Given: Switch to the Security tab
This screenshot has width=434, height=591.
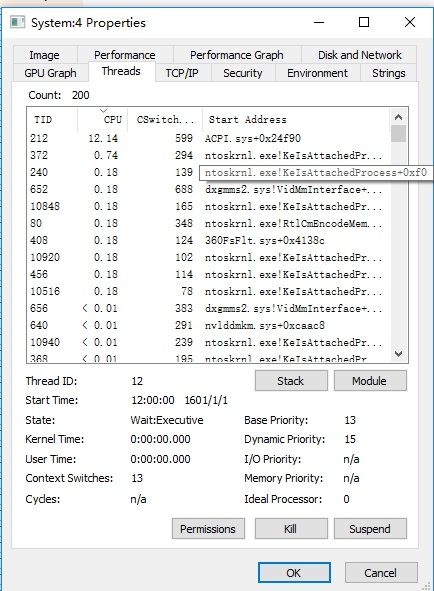Looking at the screenshot, I should point(243,73).
